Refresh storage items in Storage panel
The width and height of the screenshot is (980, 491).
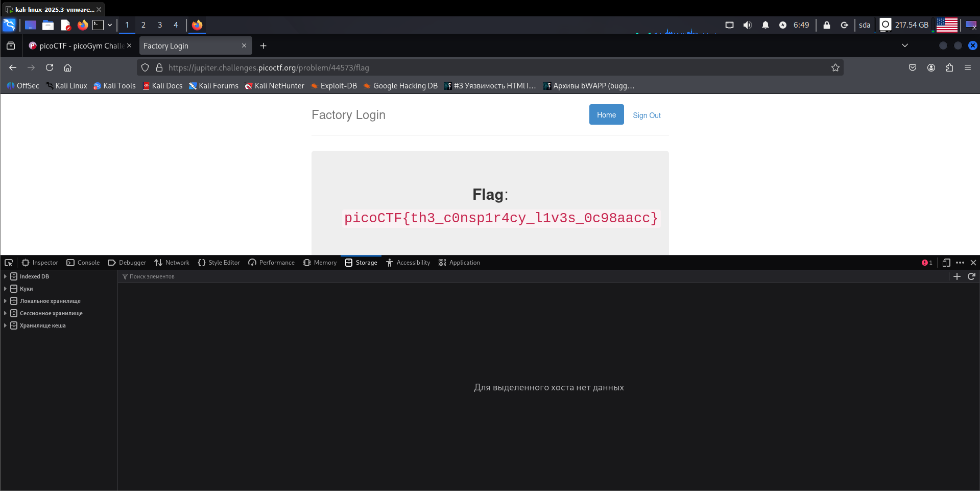[971, 276]
